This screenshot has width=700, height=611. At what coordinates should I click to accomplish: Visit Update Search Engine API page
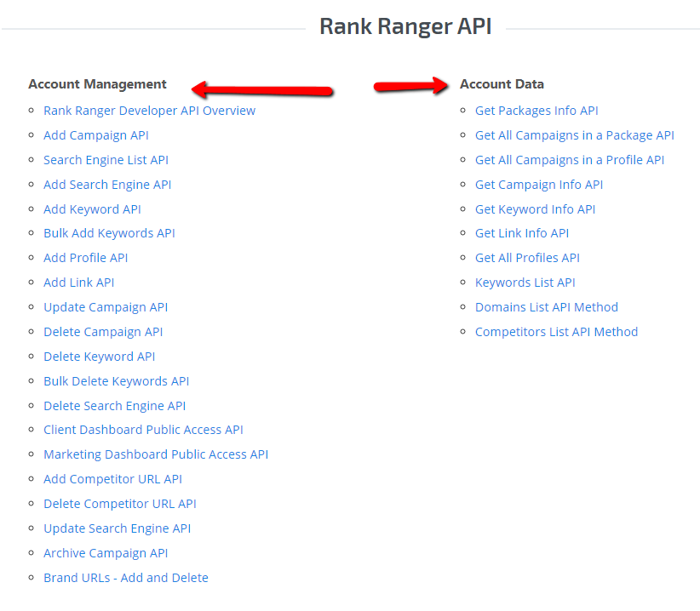tap(117, 528)
